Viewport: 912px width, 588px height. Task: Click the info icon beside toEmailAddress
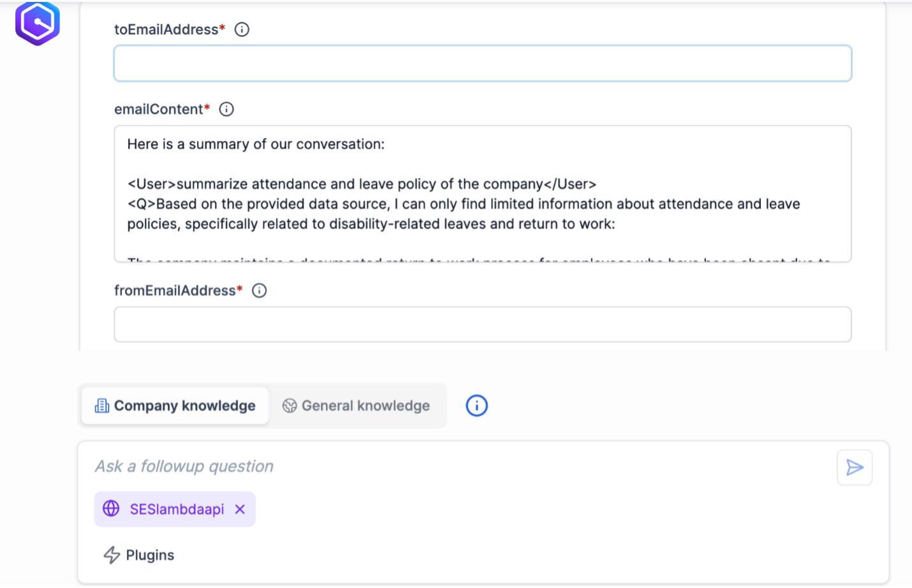click(242, 29)
